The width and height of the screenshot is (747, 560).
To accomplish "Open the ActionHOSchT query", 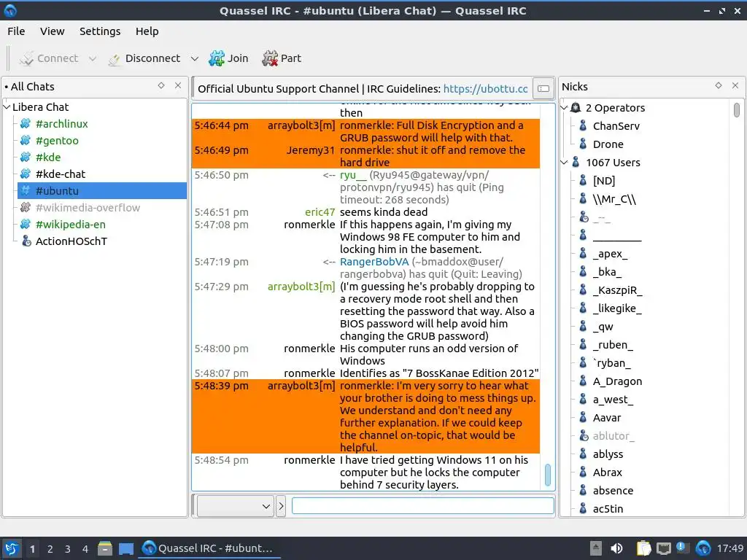I will 71,241.
